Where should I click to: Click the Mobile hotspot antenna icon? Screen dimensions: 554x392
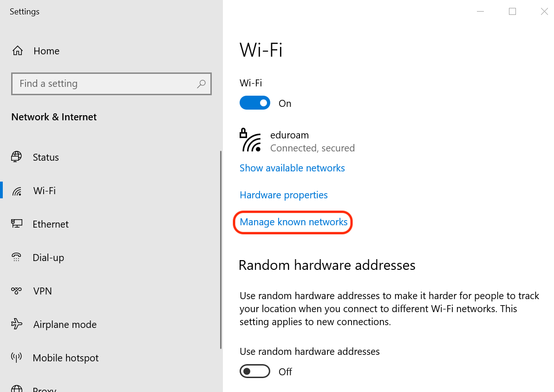point(17,358)
